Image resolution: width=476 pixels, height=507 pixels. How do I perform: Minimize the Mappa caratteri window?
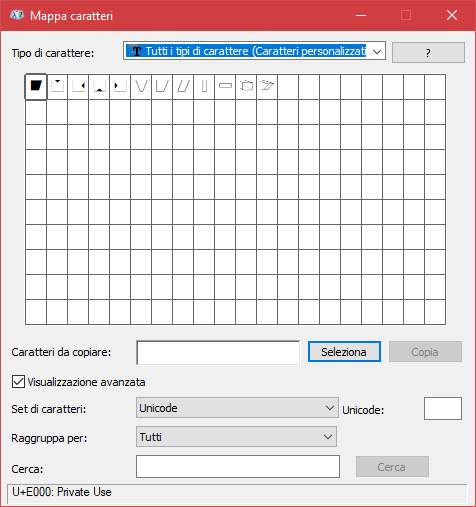tap(361, 15)
